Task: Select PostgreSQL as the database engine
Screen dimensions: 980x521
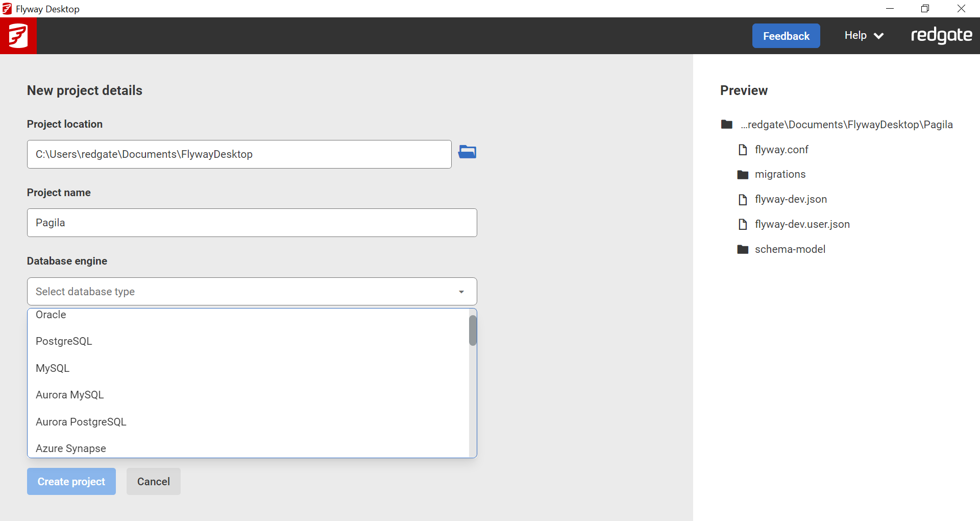Action: point(64,341)
